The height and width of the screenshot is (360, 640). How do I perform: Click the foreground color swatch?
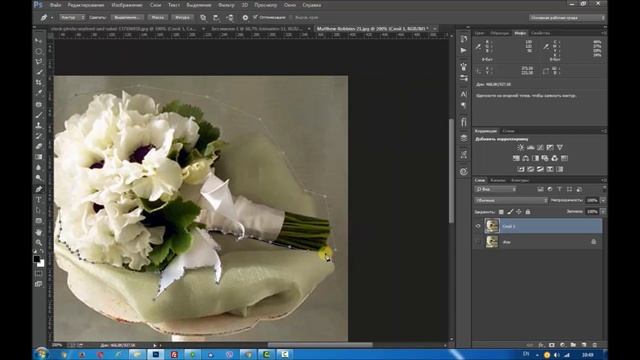(37, 259)
